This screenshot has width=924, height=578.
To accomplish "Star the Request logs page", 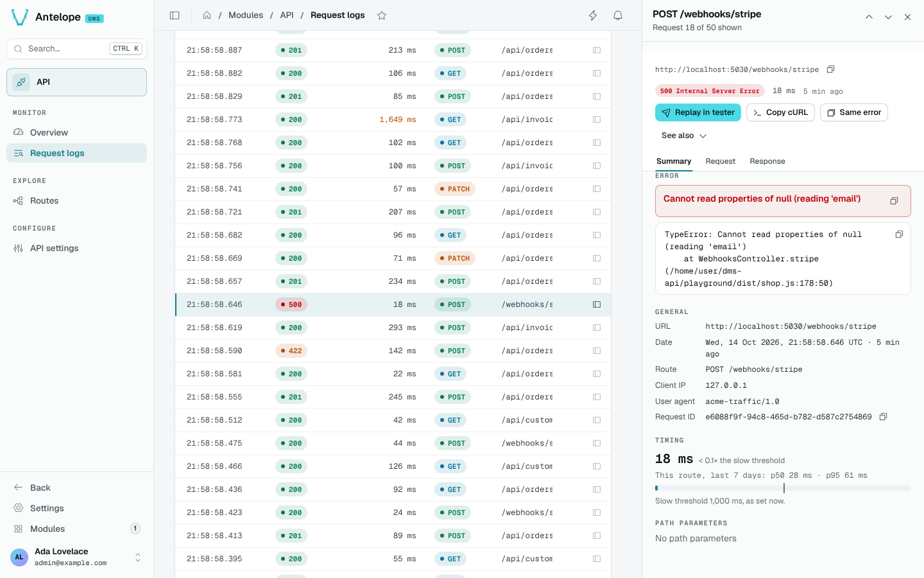I will [382, 15].
